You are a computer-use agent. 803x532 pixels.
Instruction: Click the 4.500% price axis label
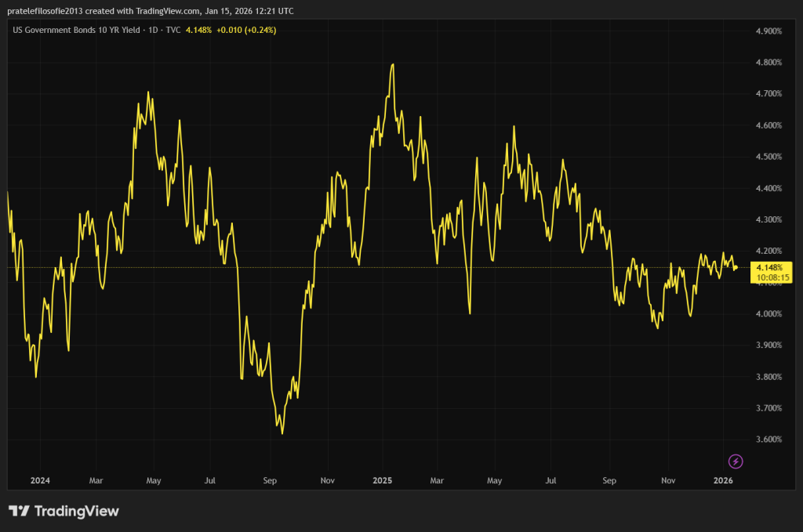pos(768,157)
